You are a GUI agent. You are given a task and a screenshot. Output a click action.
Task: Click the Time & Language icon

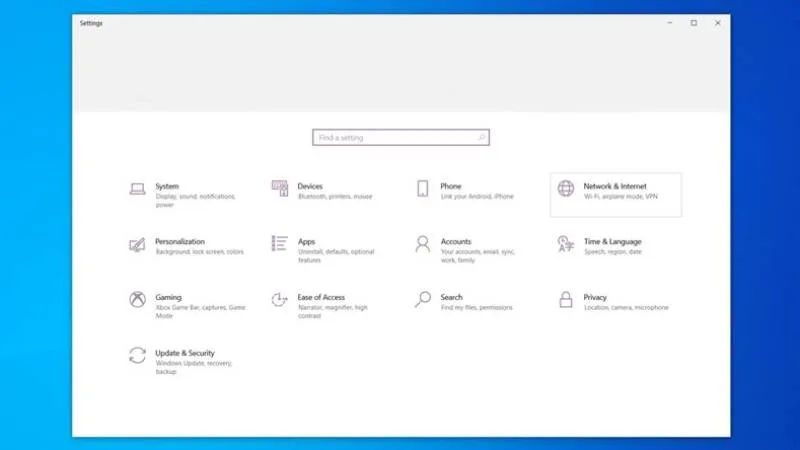tap(565, 244)
